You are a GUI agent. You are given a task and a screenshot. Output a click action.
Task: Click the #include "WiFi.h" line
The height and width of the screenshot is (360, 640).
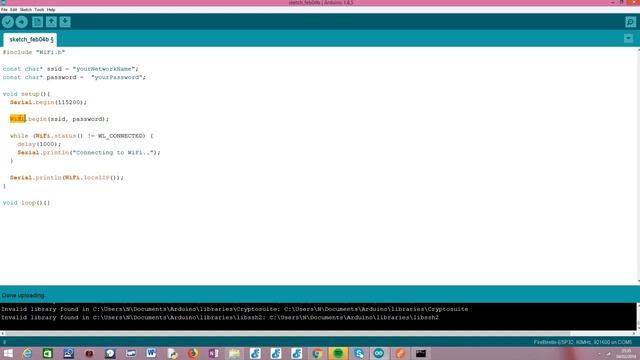click(x=34, y=52)
